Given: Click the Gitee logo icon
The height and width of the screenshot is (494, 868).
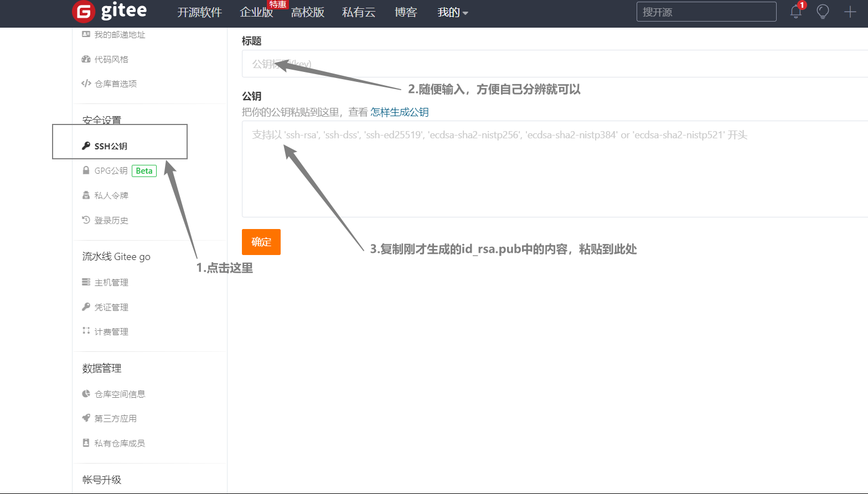Looking at the screenshot, I should point(84,12).
